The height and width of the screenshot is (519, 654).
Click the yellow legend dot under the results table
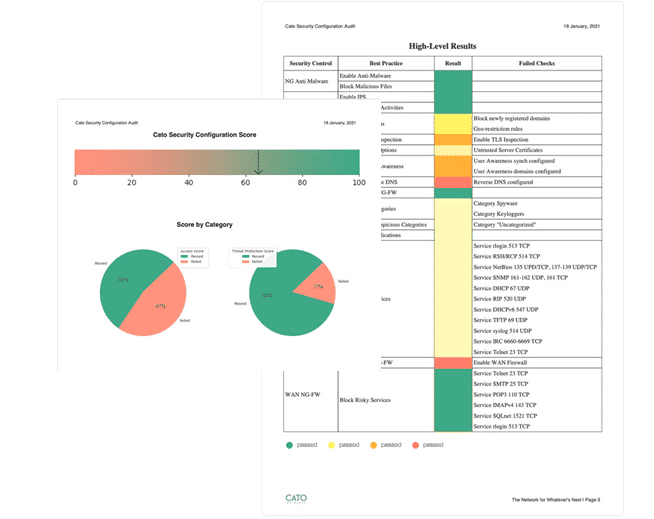coord(332,445)
